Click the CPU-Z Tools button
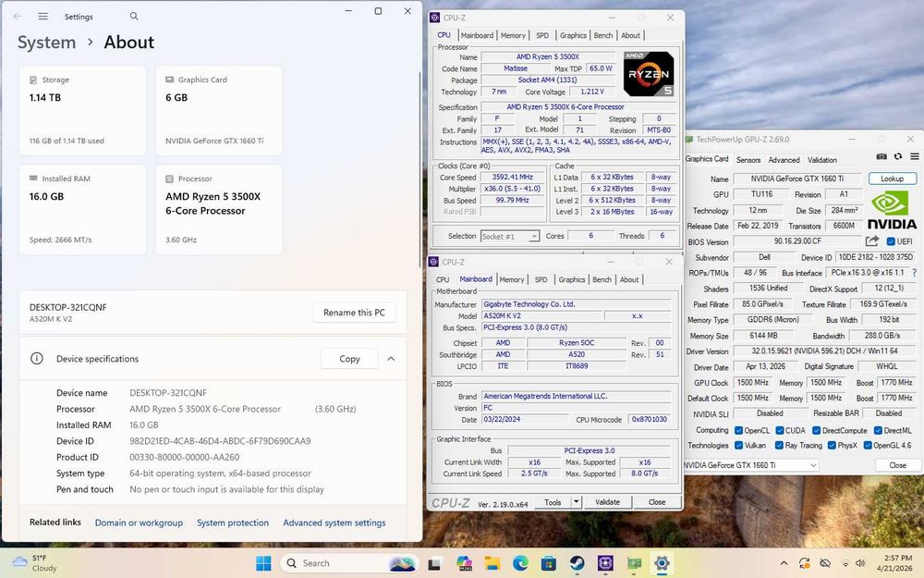 pyautogui.click(x=553, y=502)
